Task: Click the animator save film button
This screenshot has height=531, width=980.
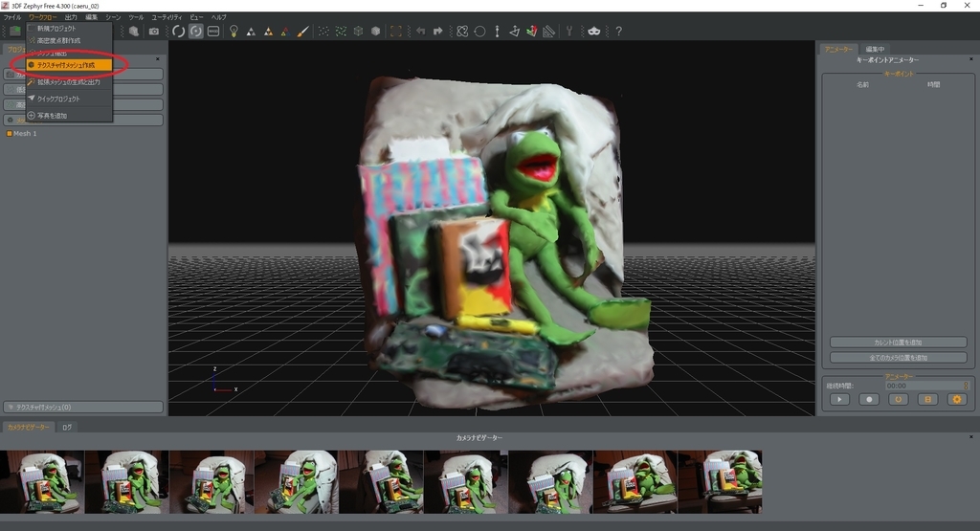Action: 927,399
